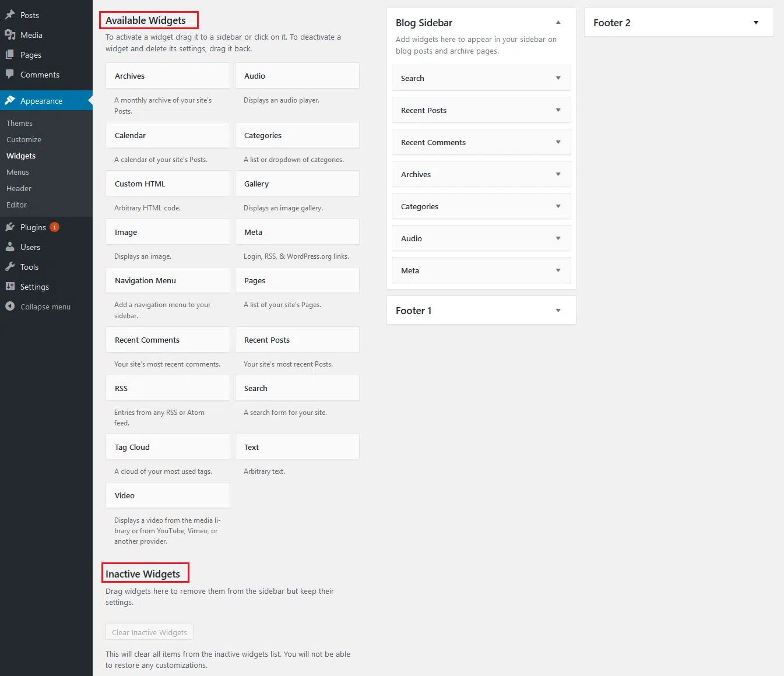
Task: Expand the Footer 2 panel
Action: coord(755,22)
